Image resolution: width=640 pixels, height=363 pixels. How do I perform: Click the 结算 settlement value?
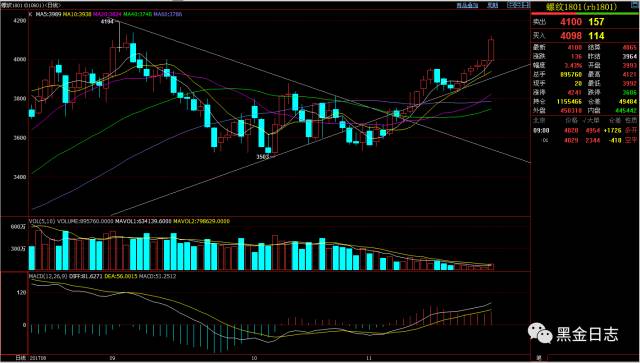click(629, 48)
